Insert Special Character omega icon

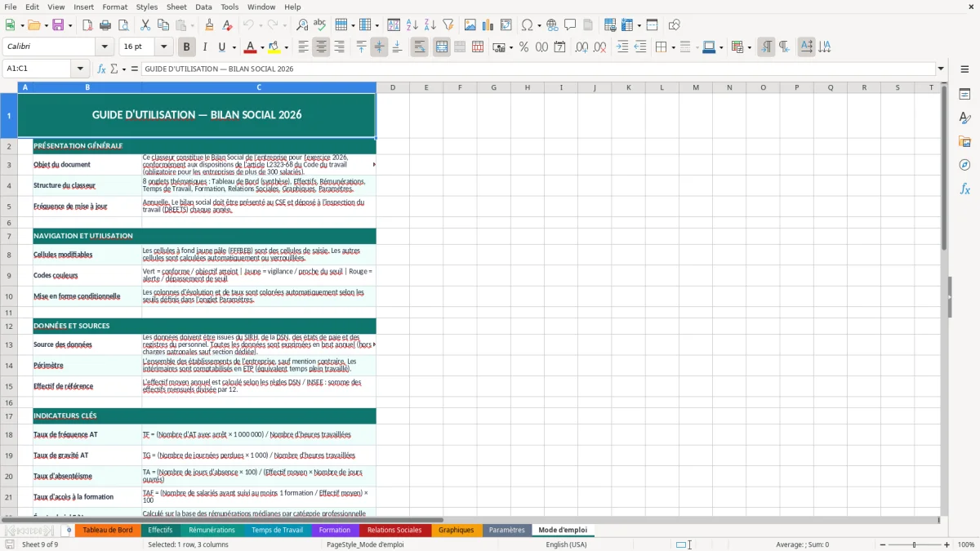click(x=527, y=25)
